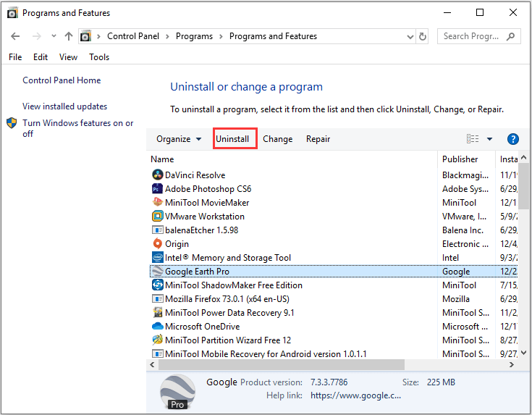Select the Google Earth Pro row name
532x415 pixels.
pos(197,272)
